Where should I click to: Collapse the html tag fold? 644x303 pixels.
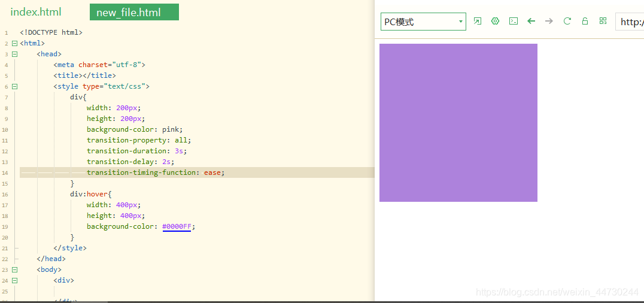pyautogui.click(x=15, y=43)
